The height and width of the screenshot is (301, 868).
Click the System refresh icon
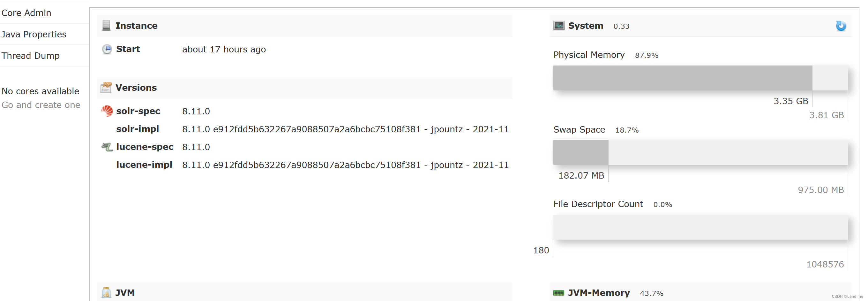pyautogui.click(x=840, y=26)
